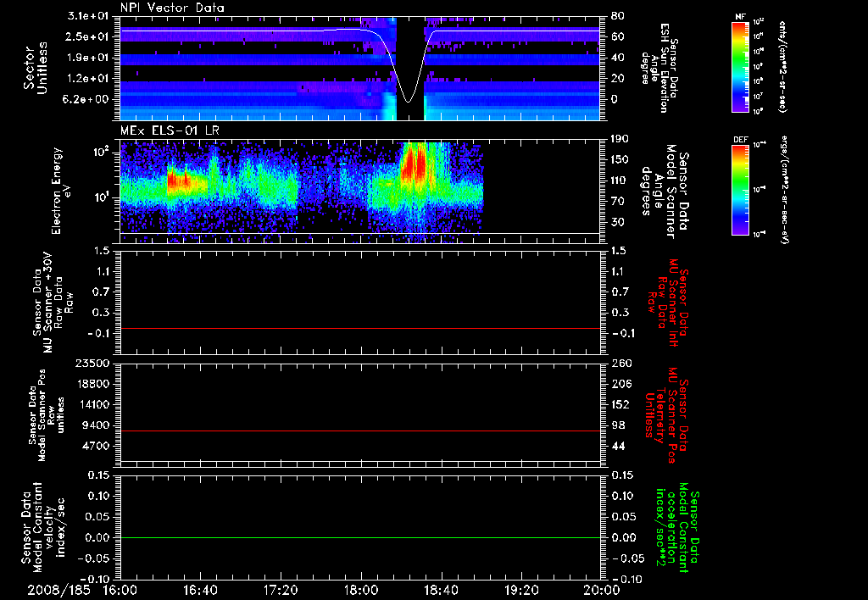Click the '14100' scanner position tick value

92,404
